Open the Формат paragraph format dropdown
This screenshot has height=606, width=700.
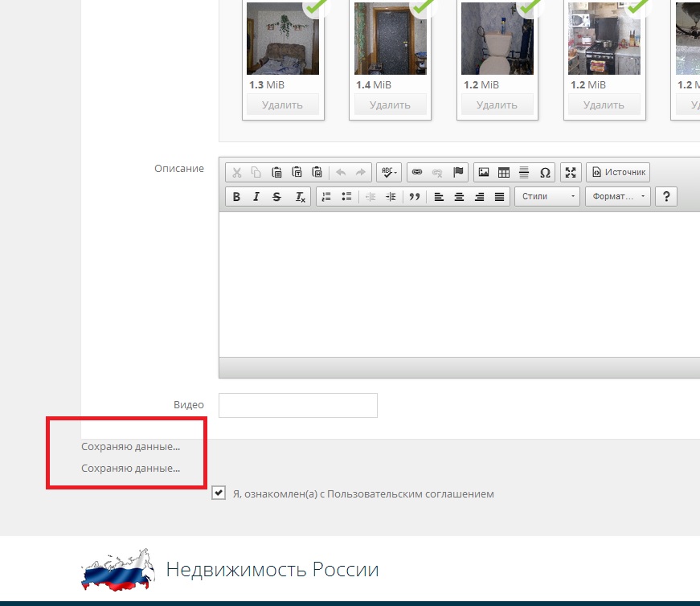click(617, 197)
